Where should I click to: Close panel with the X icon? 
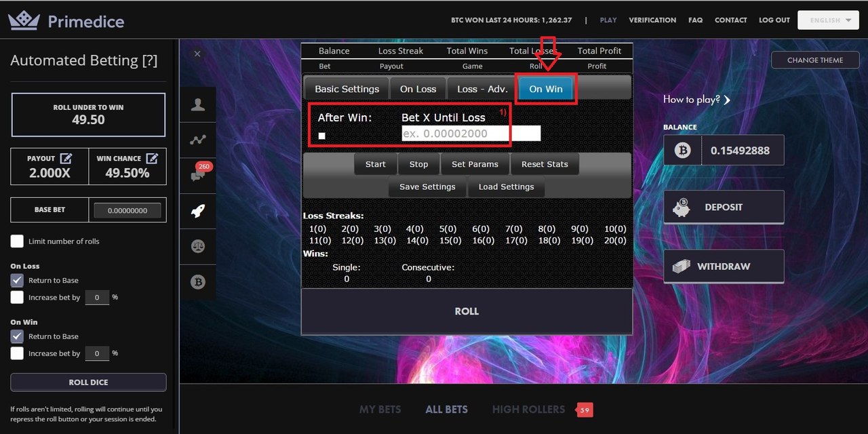pyautogui.click(x=197, y=54)
